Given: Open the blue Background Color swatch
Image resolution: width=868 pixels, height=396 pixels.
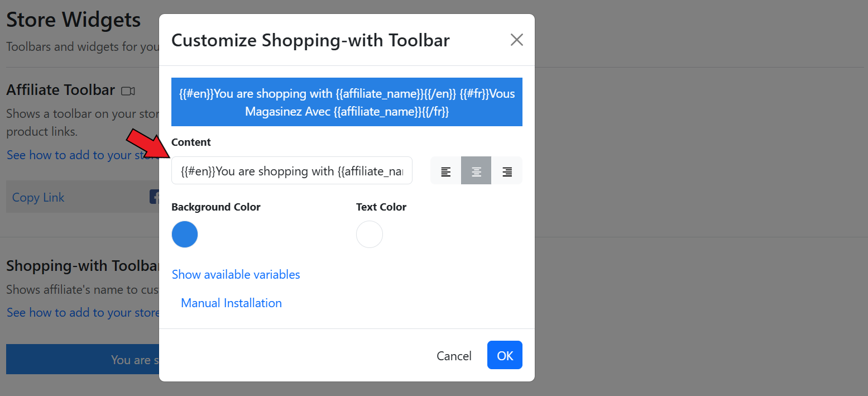Looking at the screenshot, I should click(185, 235).
